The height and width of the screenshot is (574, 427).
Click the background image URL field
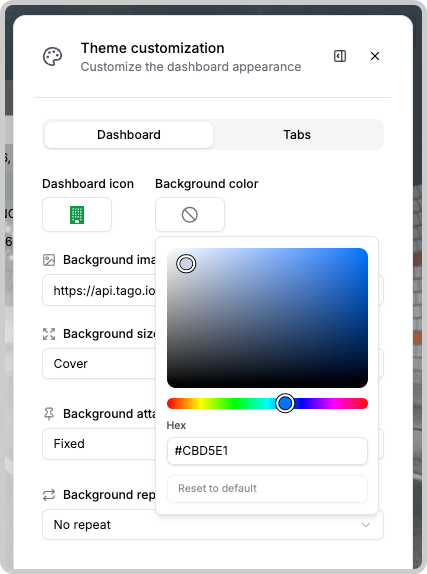tap(99, 291)
